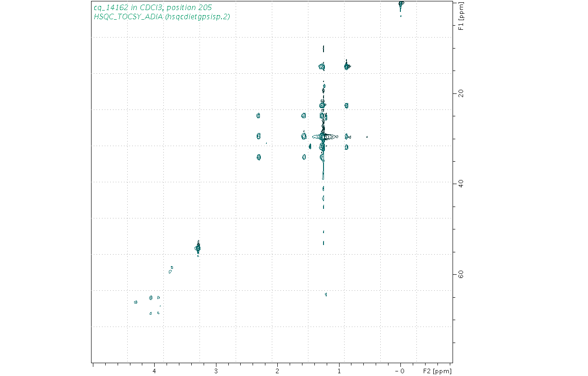Select the F1 axis tick label '20'

click(x=461, y=93)
